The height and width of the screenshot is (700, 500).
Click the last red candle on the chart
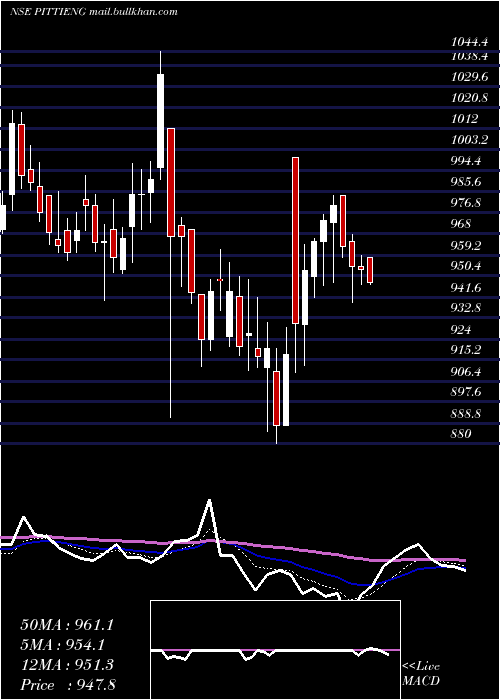[x=370, y=270]
